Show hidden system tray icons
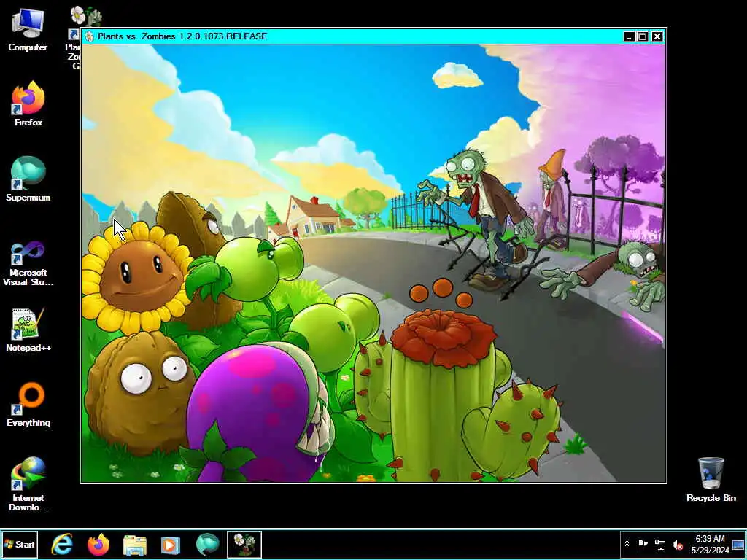Image resolution: width=747 pixels, height=560 pixels. click(627, 544)
